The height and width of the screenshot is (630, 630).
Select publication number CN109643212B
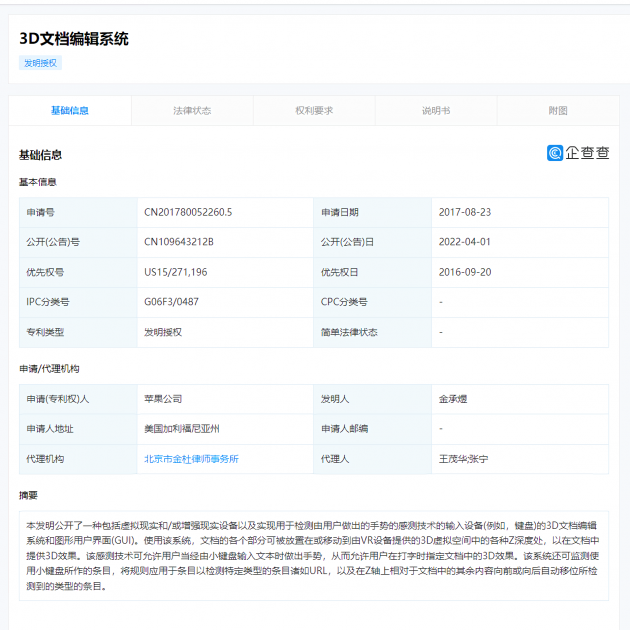pos(179,242)
